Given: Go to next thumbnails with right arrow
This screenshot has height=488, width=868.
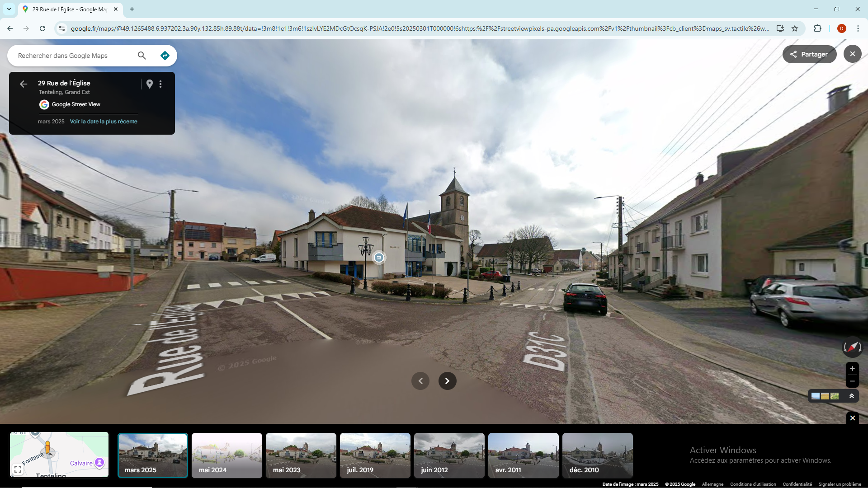Looking at the screenshot, I should click(x=448, y=381).
